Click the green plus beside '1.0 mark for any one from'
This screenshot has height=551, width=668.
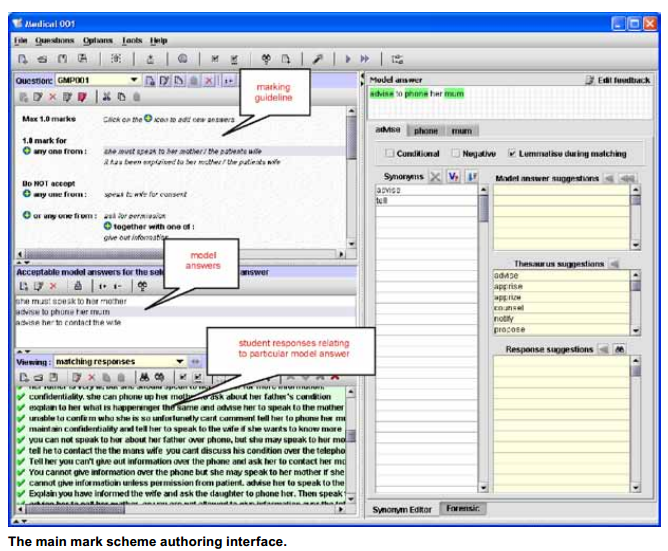pyautogui.click(x=26, y=151)
